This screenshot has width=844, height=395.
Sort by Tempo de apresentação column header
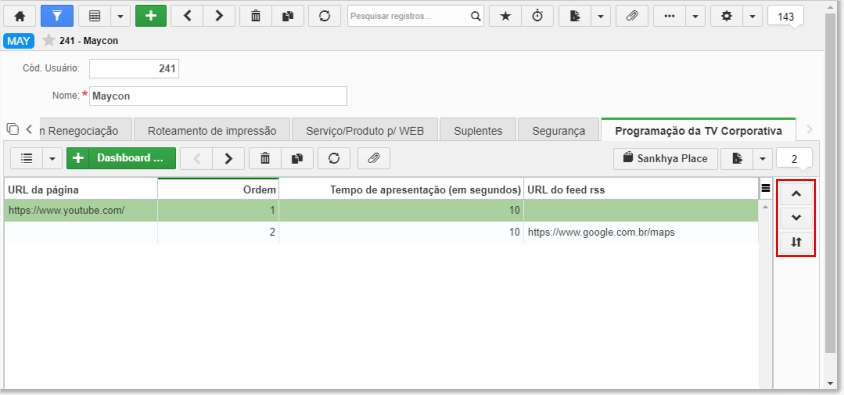click(x=401, y=189)
